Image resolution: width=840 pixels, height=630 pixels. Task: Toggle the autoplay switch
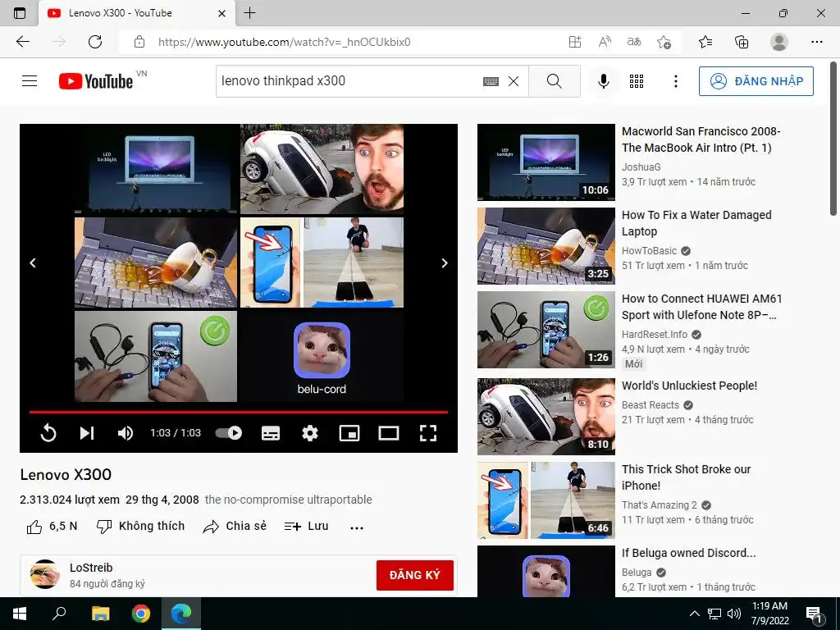[x=229, y=433]
